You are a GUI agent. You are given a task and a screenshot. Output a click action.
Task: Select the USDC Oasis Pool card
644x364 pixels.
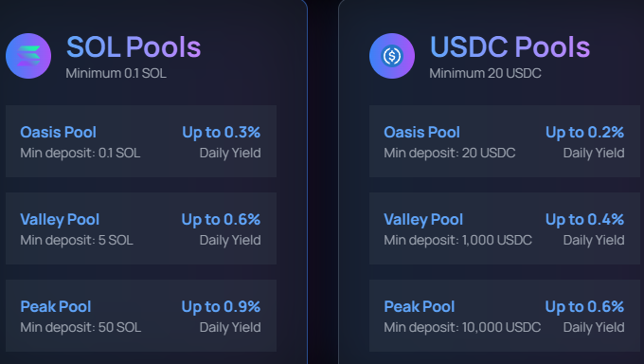pyautogui.click(x=505, y=141)
